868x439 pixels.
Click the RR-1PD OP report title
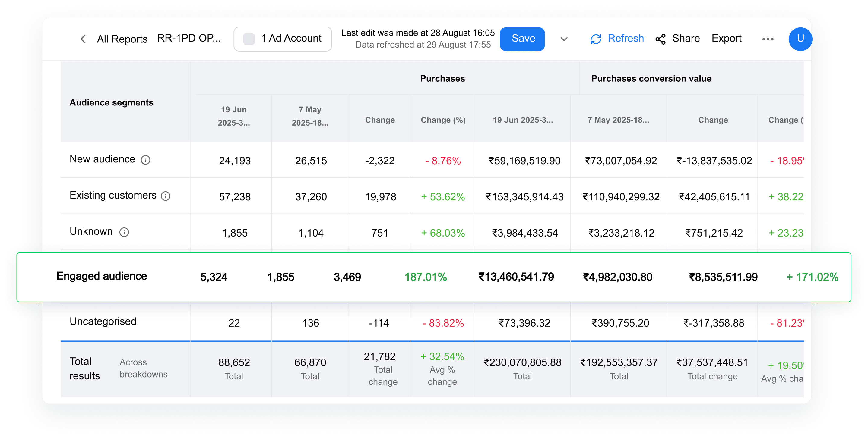[x=189, y=38]
